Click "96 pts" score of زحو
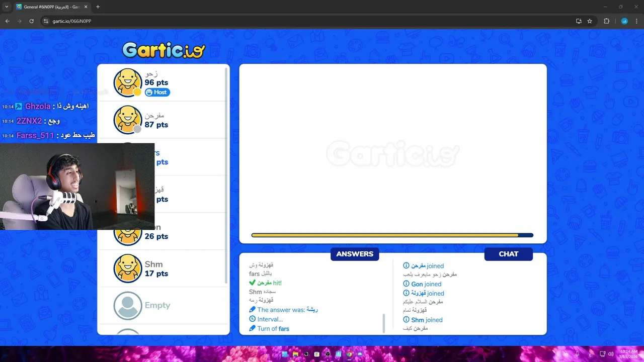This screenshot has width=644, height=362. [156, 82]
